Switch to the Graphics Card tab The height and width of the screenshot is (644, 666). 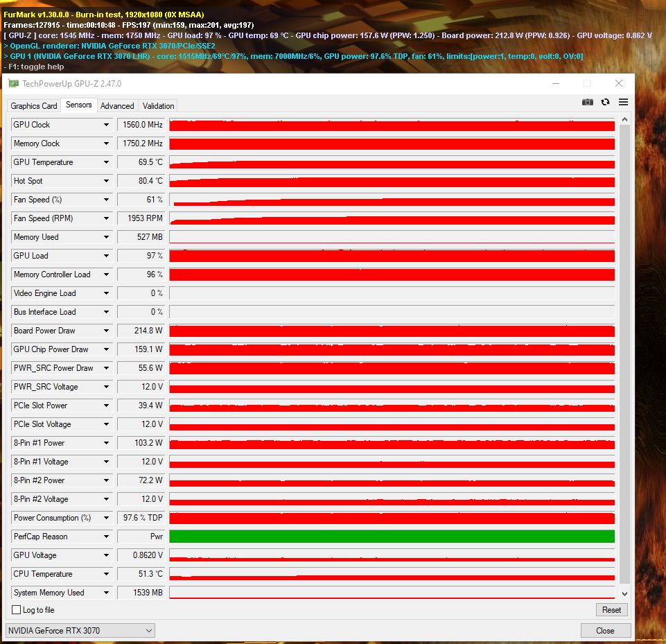pyautogui.click(x=34, y=106)
